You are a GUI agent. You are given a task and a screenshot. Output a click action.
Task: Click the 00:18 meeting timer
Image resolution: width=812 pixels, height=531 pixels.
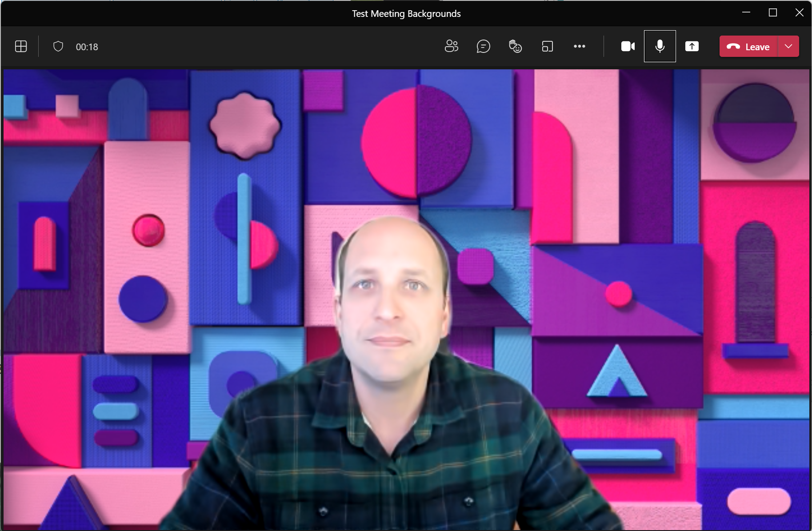pos(87,47)
